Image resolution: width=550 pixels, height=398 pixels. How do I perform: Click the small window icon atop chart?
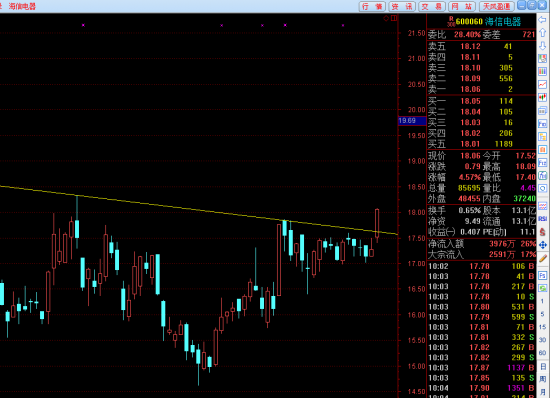(394, 18)
